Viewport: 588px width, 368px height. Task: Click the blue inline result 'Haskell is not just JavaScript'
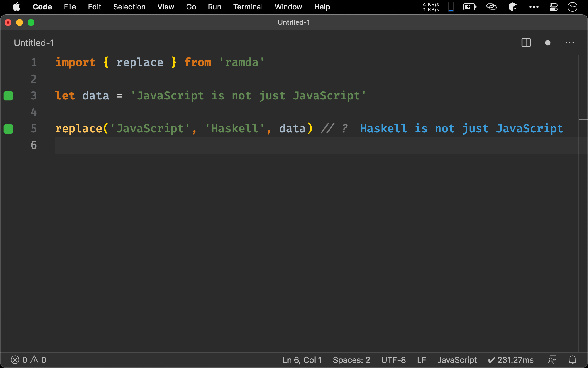(462, 129)
